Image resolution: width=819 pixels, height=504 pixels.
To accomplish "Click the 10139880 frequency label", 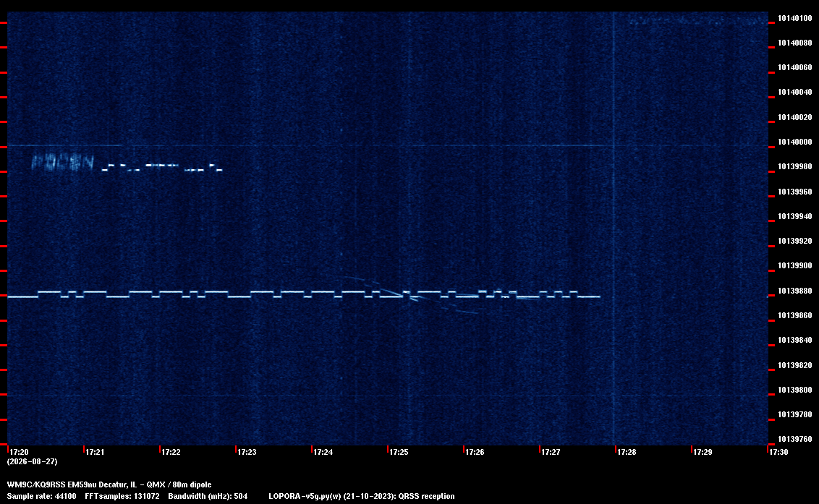I will point(794,291).
